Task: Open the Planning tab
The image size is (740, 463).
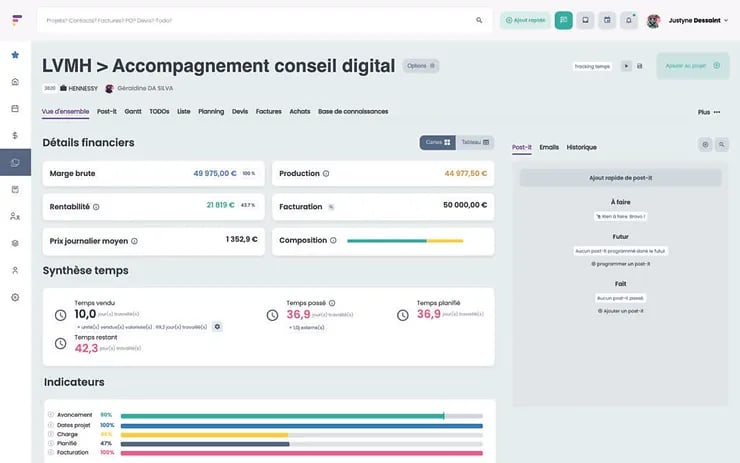Action: click(211, 112)
